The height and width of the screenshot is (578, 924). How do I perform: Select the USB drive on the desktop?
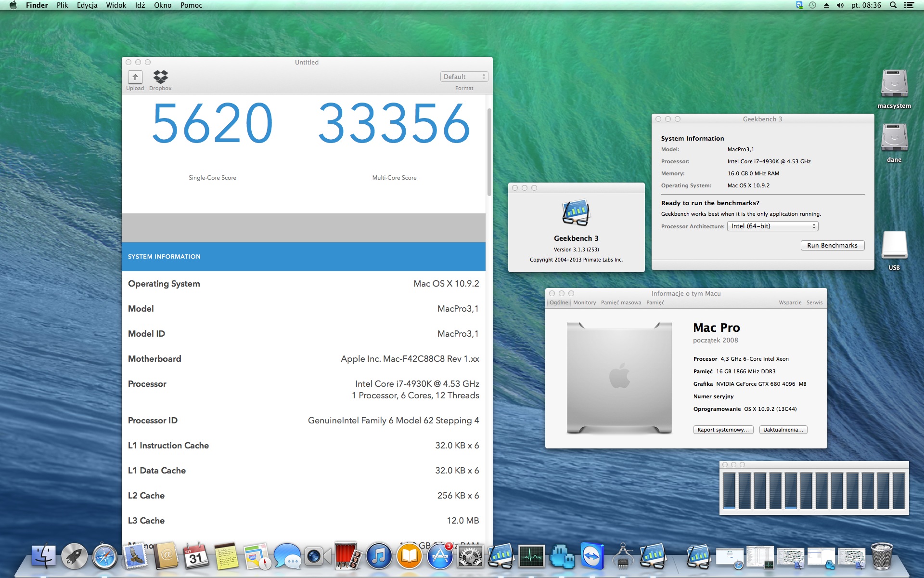point(894,246)
